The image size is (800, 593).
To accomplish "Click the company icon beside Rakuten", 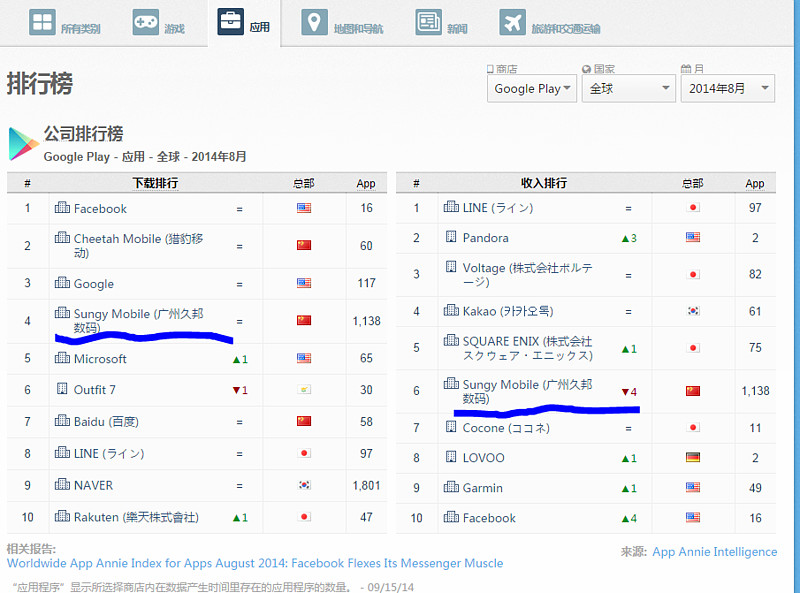I will [62, 516].
